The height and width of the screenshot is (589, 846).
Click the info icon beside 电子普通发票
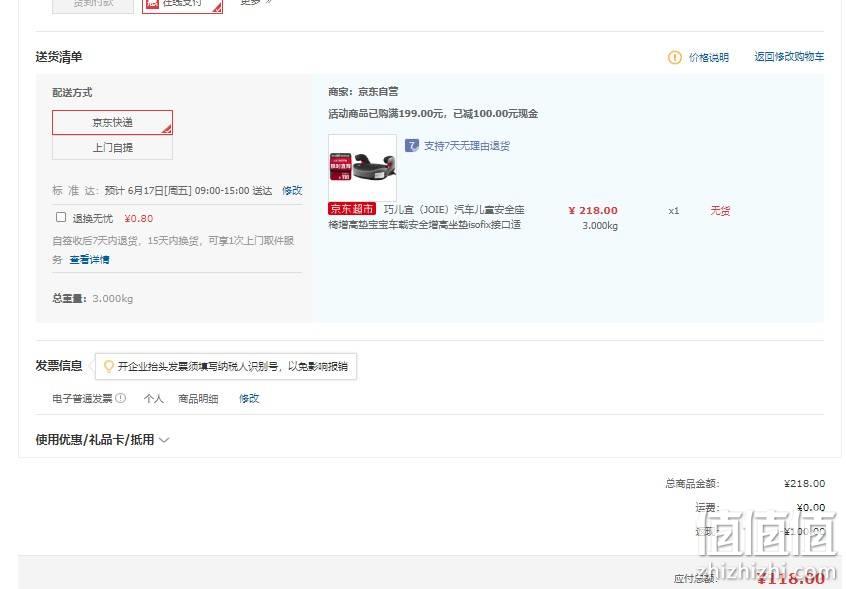pyautogui.click(x=121, y=398)
